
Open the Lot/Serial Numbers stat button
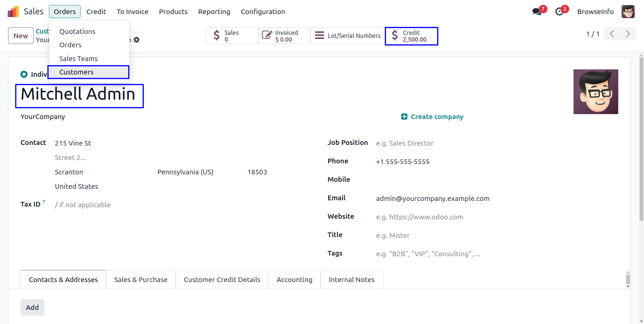pyautogui.click(x=348, y=36)
